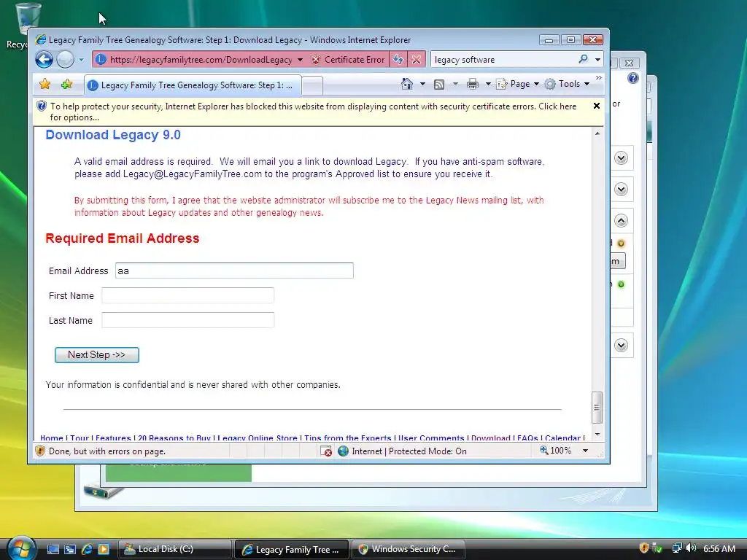Expand first chevron section in Security Center window
747x560 pixels.
621,158
